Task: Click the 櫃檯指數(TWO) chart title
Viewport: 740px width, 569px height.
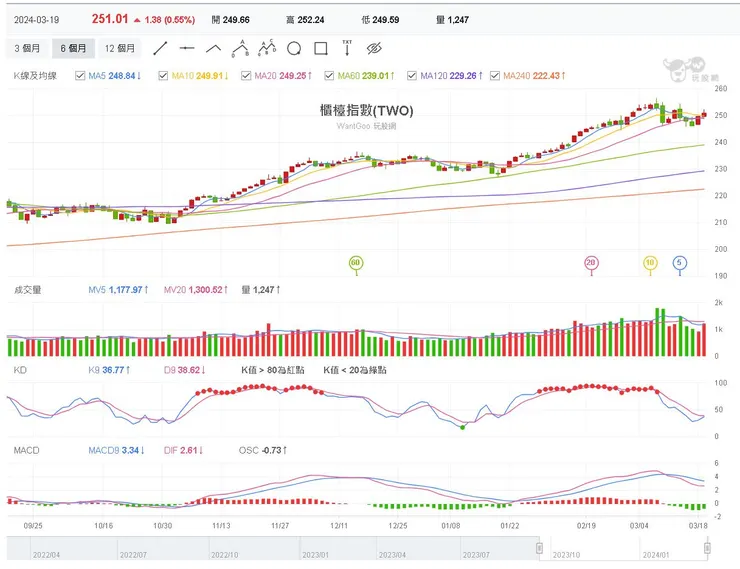Action: point(367,110)
